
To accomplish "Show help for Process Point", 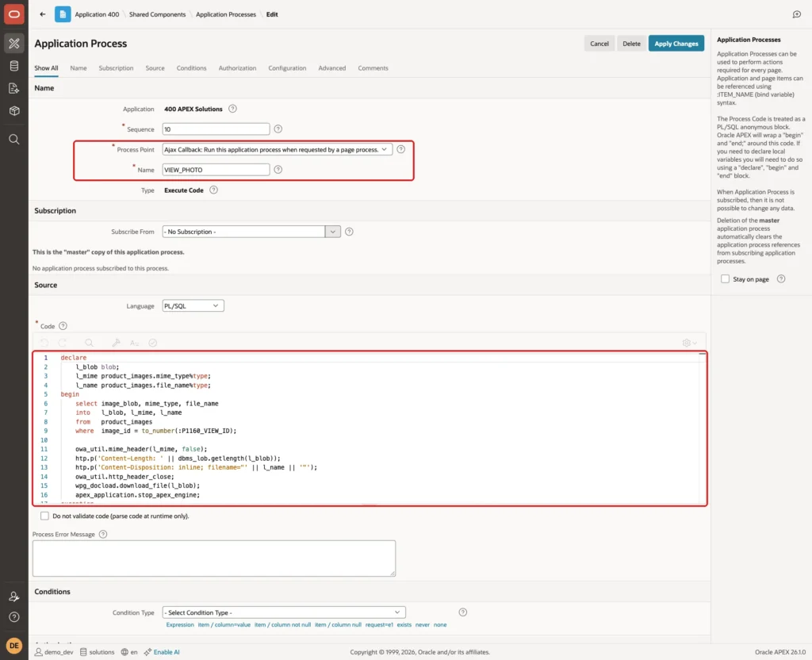I will pos(400,149).
